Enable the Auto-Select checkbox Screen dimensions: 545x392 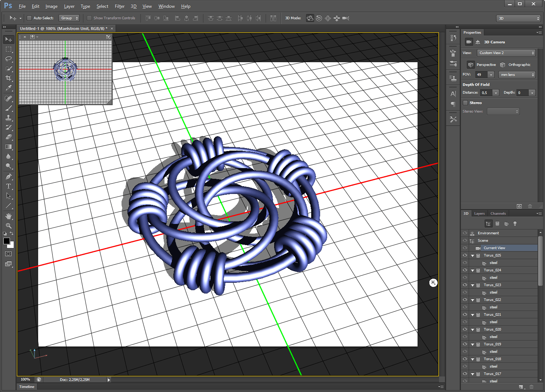click(29, 18)
